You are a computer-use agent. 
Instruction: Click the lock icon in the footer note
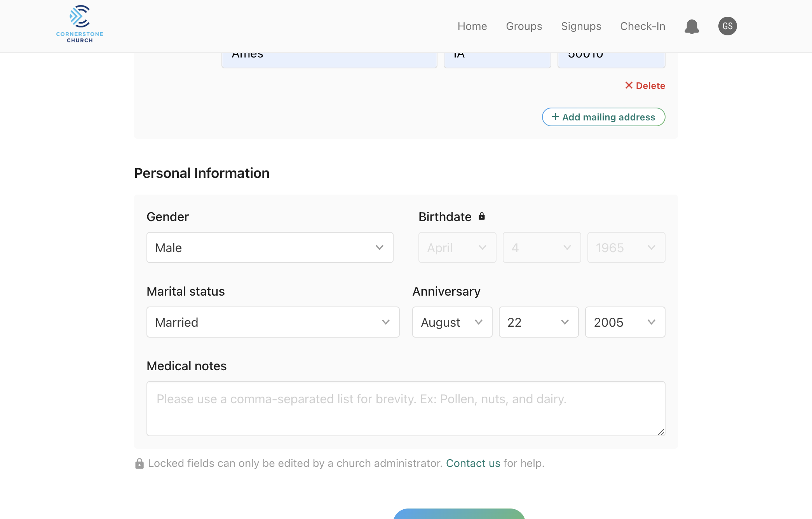click(x=139, y=463)
